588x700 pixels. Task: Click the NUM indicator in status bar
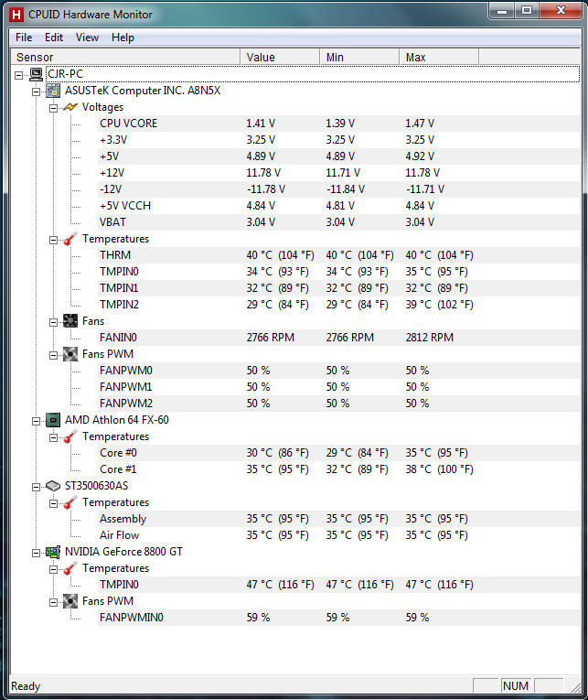515,685
